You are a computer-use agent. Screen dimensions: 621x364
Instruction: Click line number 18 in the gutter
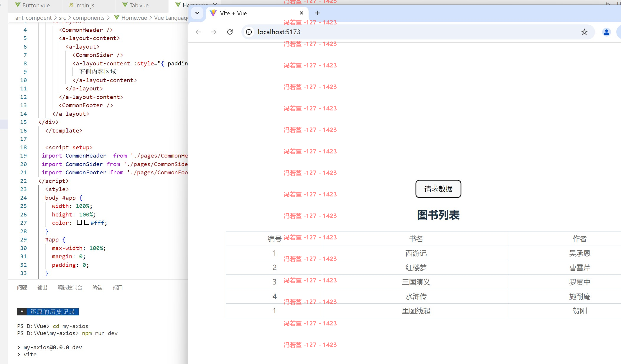(23, 147)
